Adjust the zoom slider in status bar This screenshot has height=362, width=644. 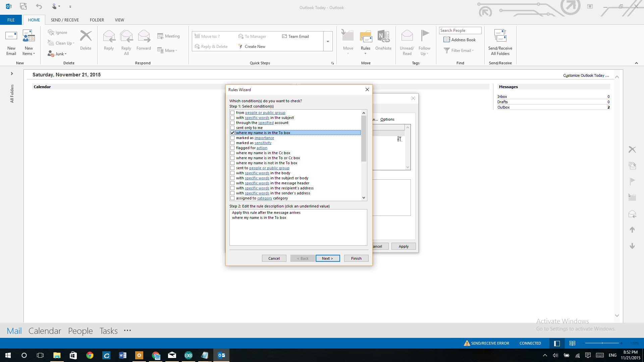coord(602,343)
